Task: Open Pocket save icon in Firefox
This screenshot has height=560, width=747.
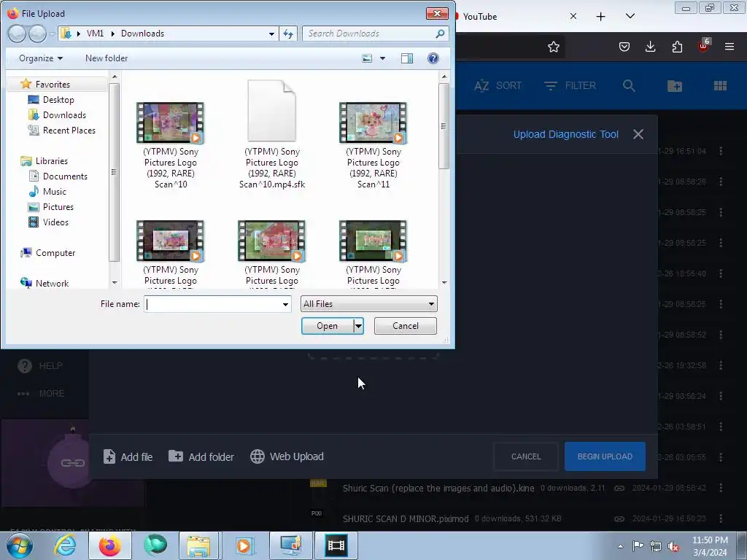Action: pos(624,47)
